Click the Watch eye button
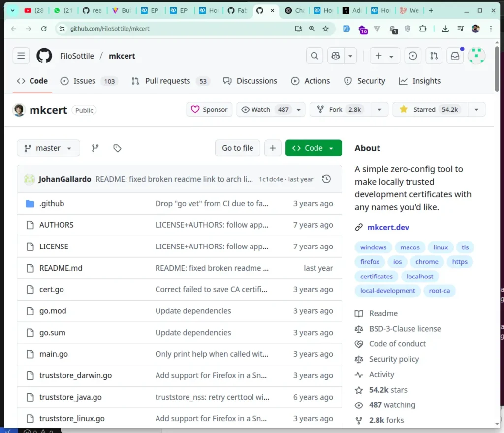 tap(264, 110)
